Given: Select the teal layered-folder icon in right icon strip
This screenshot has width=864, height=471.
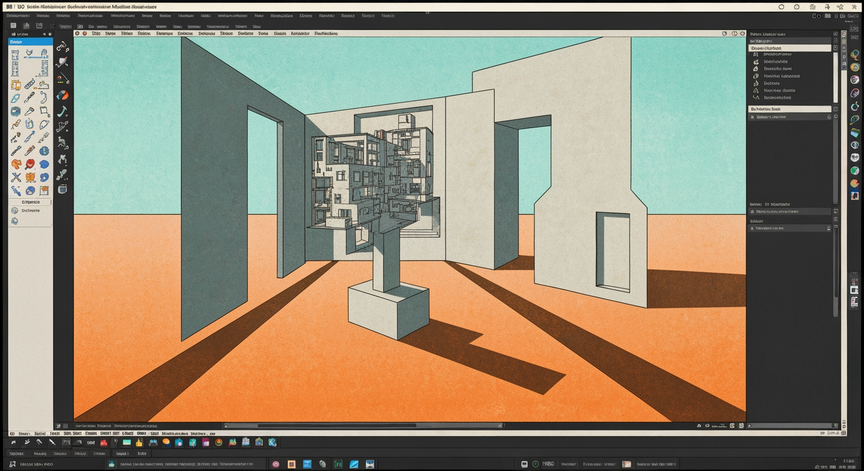Looking at the screenshot, I should tap(855, 133).
